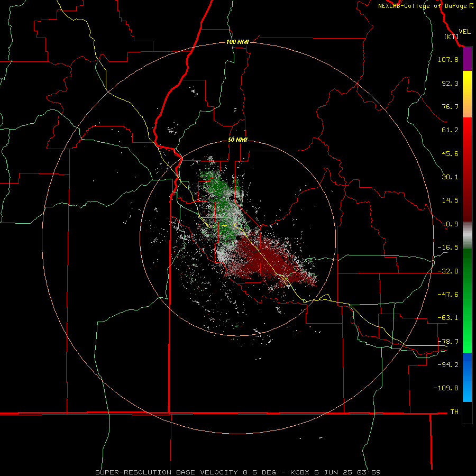476x476 pixels.
Task: Select the 30.1 velocity scale value
Action: (450, 177)
